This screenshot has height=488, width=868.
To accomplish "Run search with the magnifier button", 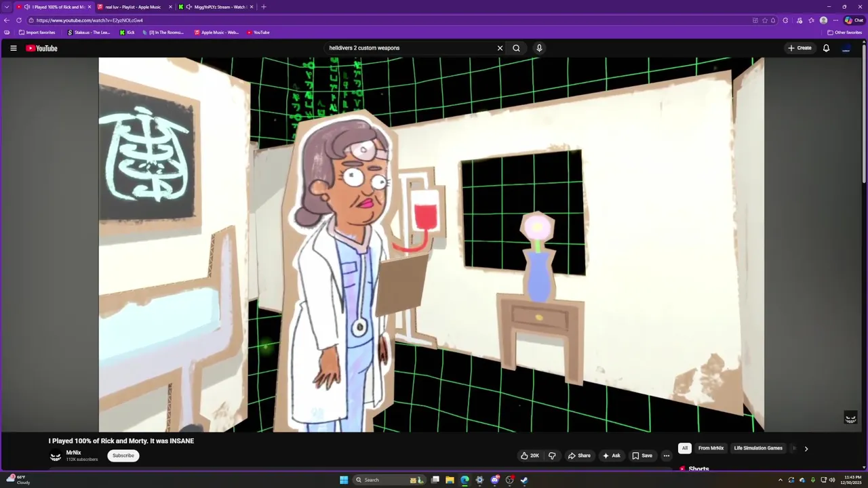I will tap(517, 48).
